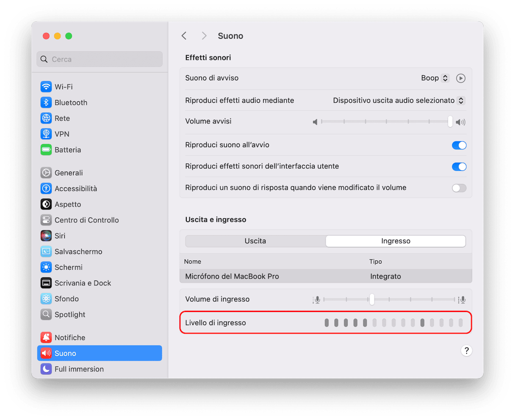
Task: Expand the Dispositivo uscita audio selezionato menu
Action: (x=399, y=100)
